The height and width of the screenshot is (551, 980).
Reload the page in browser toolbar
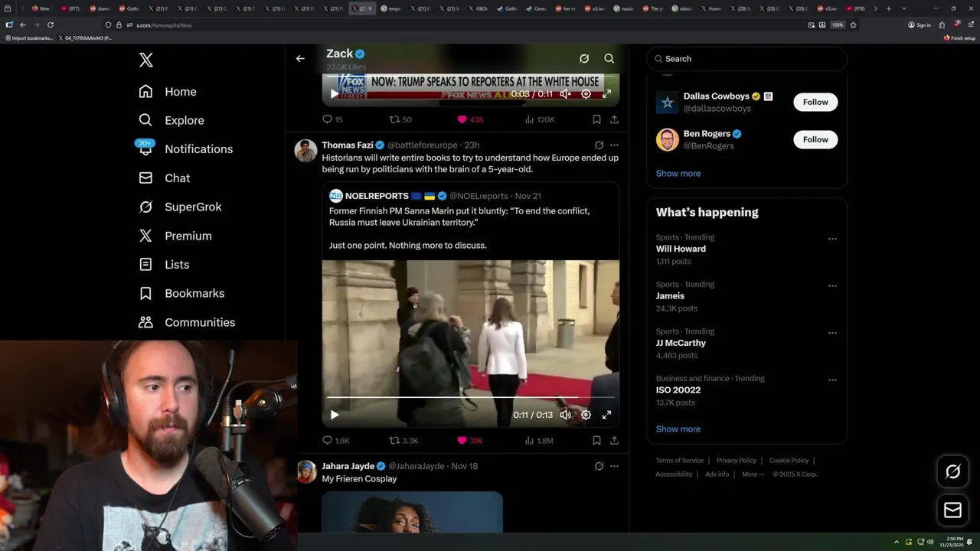51,24
